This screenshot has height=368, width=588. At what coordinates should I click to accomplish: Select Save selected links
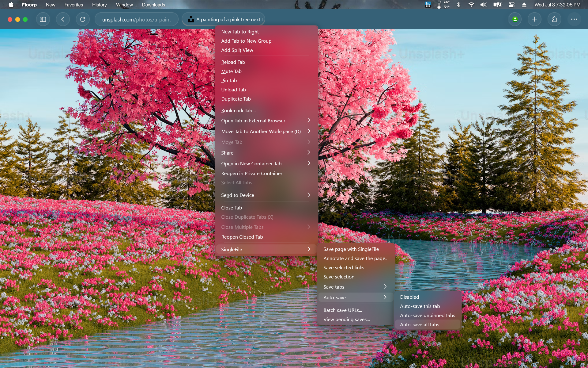tap(356, 267)
